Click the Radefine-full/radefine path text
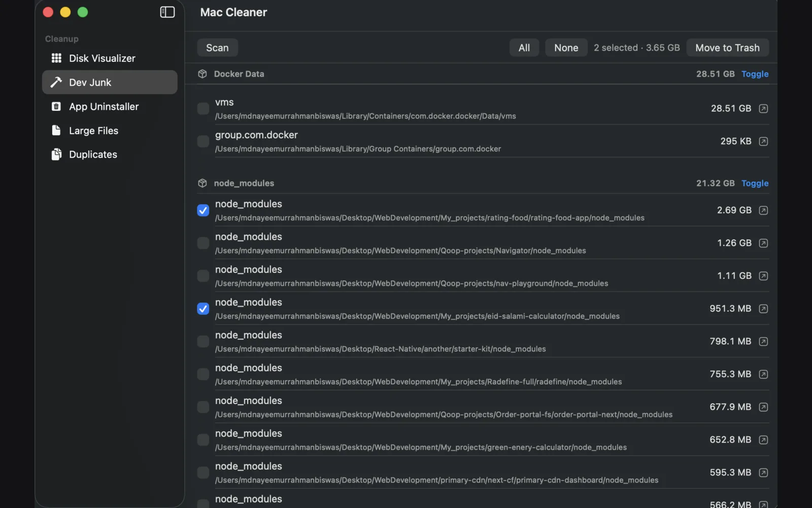The image size is (812, 508). click(418, 382)
